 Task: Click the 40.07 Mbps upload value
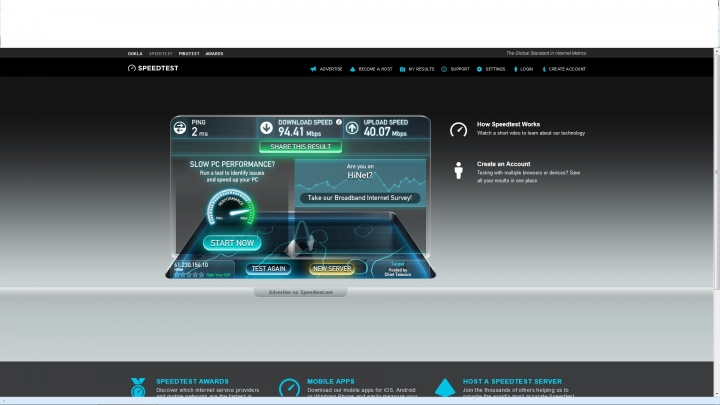tap(385, 132)
